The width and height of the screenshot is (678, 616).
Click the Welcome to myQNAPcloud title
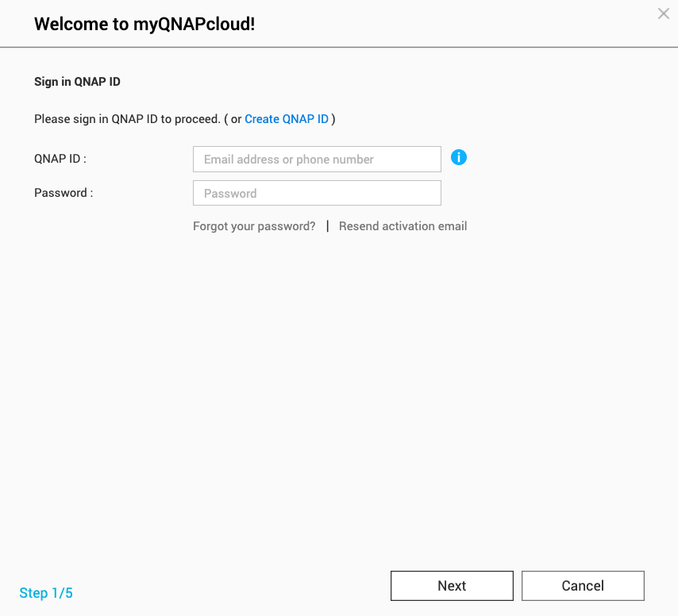coord(144,24)
